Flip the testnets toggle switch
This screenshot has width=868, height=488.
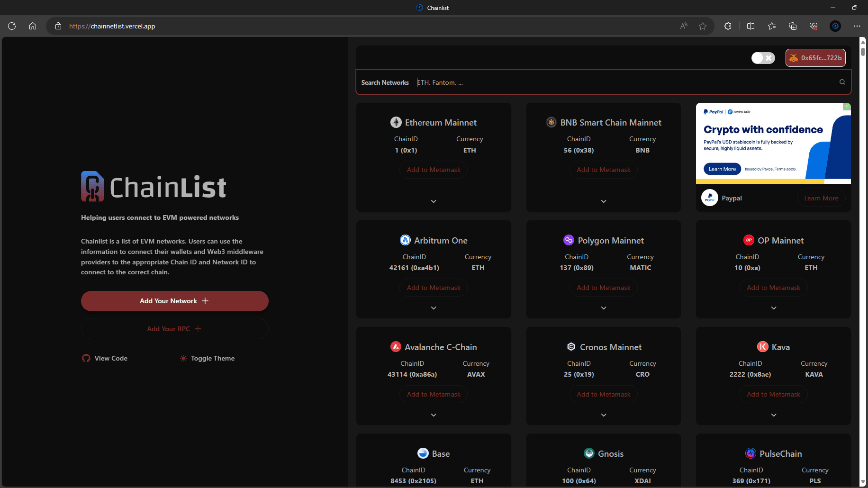click(x=763, y=58)
